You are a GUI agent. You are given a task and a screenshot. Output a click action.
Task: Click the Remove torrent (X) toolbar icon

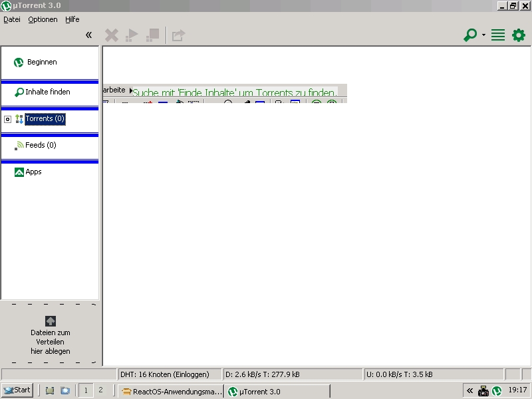pos(112,35)
